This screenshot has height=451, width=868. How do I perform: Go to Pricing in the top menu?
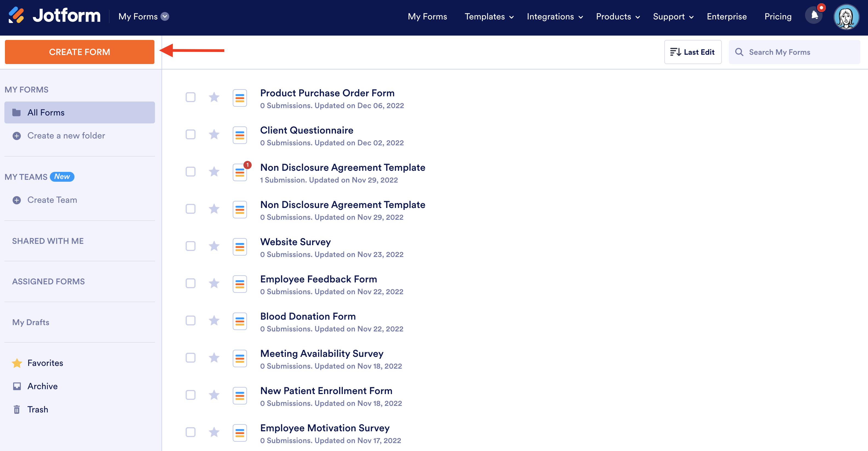pos(778,16)
